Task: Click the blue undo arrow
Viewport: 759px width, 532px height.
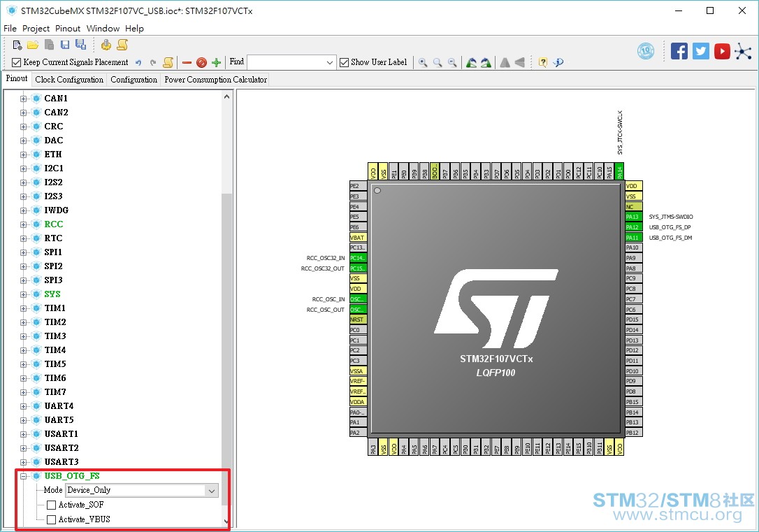Action: coord(138,62)
